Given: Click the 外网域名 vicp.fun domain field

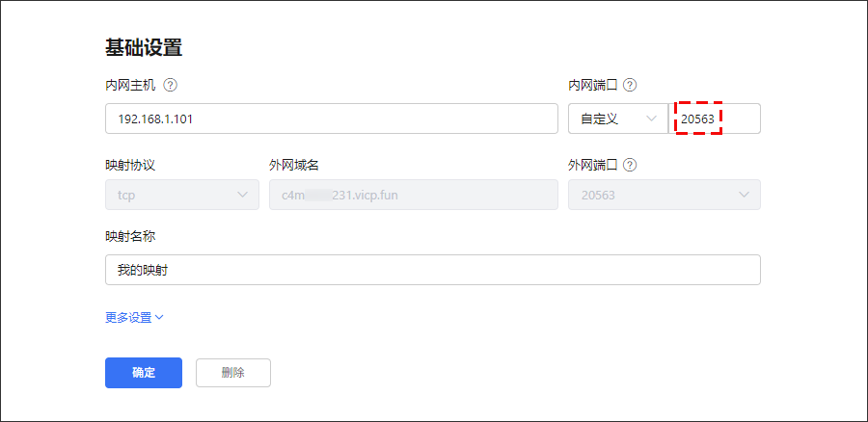Looking at the screenshot, I should (413, 195).
